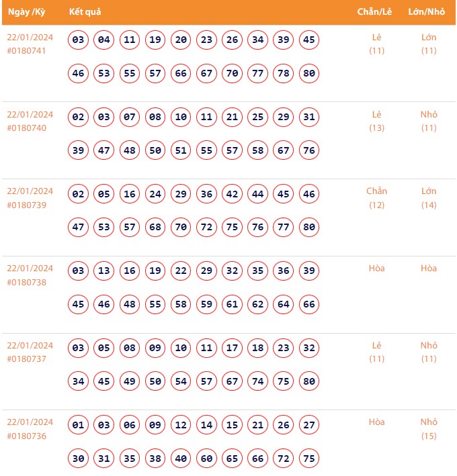Image resolution: width=457 pixels, height=476 pixels.
Task: Click "Chẵn (12)" result for draw #0180739
Action: [x=376, y=198]
